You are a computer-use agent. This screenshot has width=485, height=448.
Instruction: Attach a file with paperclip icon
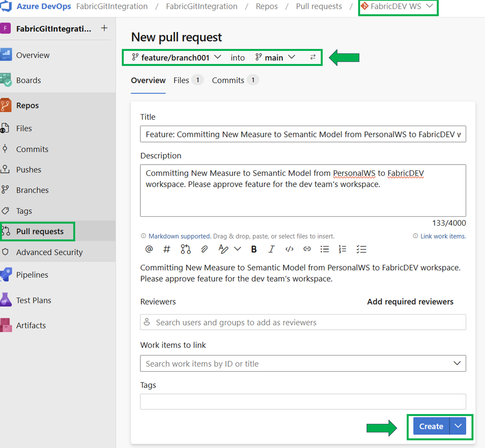coord(204,249)
